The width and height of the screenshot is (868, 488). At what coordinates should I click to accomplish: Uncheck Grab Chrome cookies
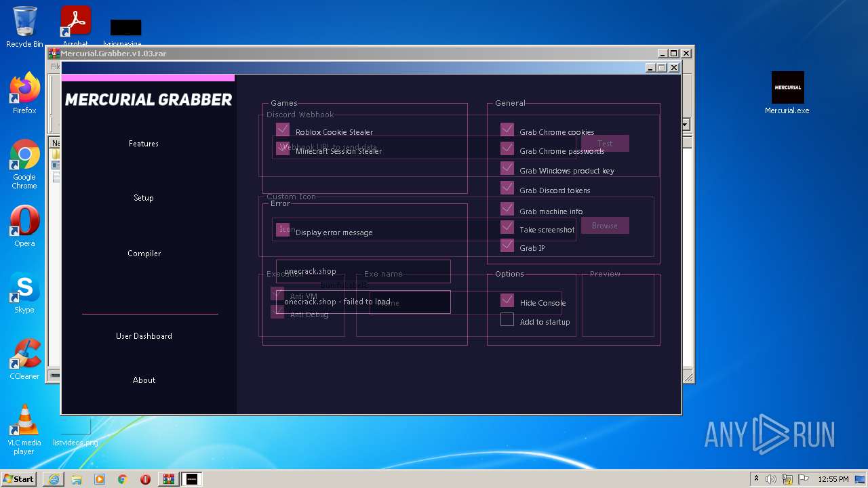[x=507, y=129]
